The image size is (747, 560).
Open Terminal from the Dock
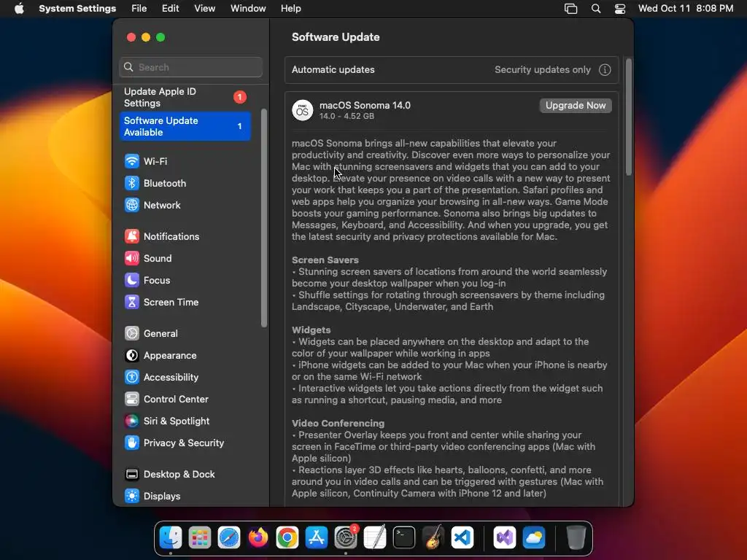pyautogui.click(x=404, y=538)
